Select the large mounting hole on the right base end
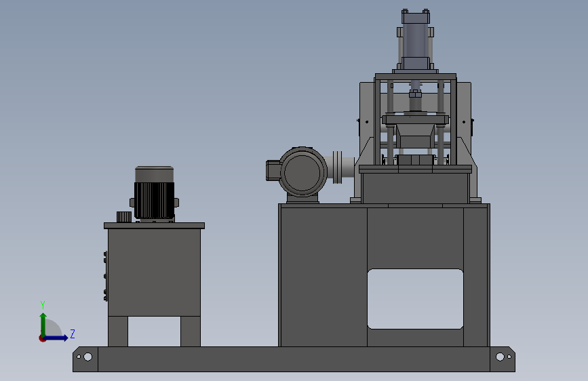Image resolution: width=588 pixels, height=381 pixels. click(x=500, y=357)
